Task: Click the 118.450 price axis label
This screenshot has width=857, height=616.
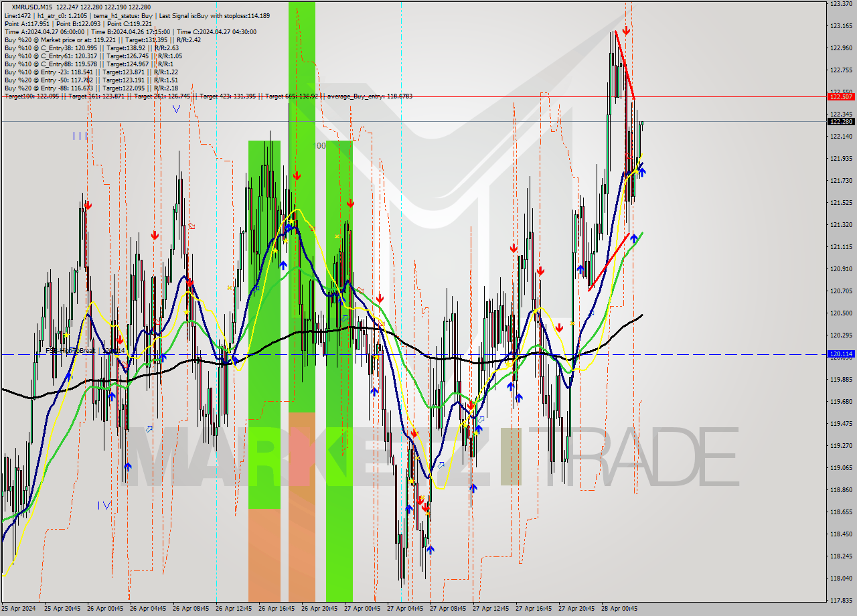Action: pyautogui.click(x=841, y=534)
